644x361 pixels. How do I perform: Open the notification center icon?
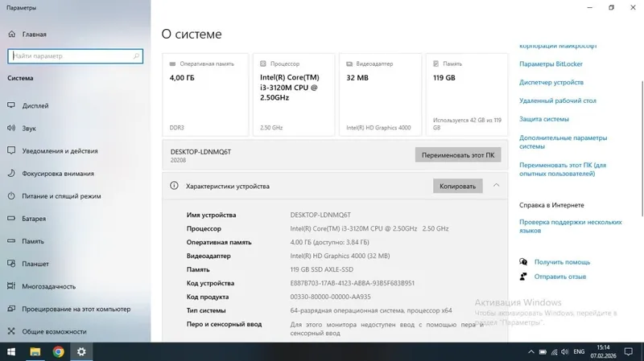point(629,351)
